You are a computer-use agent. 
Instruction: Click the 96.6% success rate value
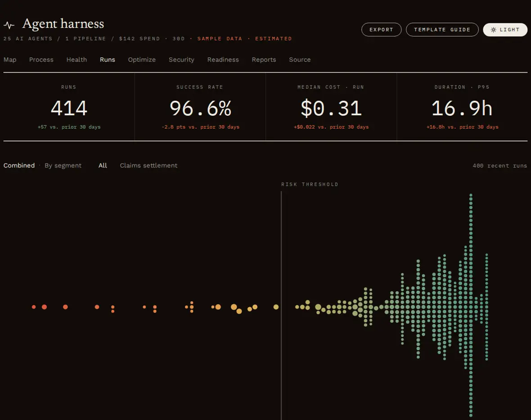tap(201, 108)
